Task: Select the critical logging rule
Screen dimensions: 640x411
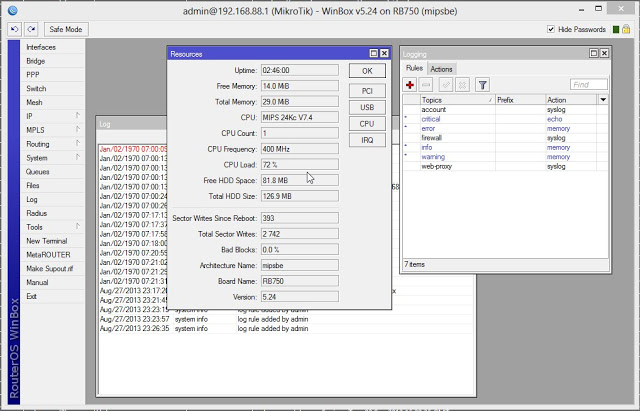Action: [x=505, y=119]
